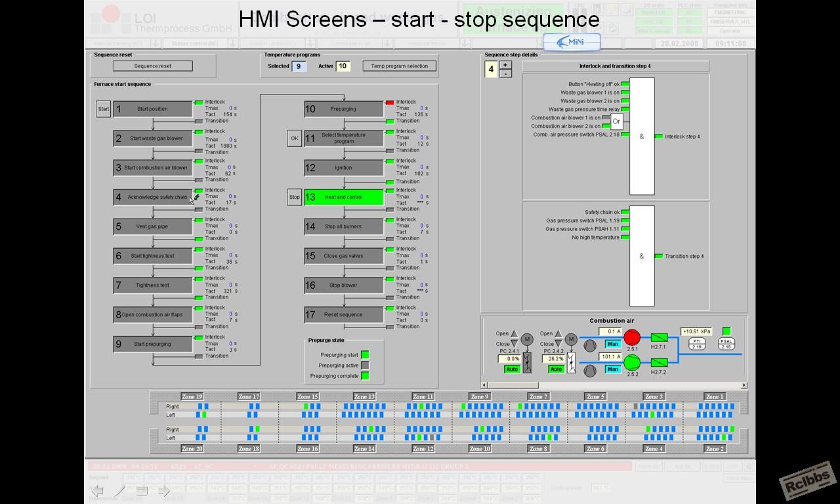Image resolution: width=840 pixels, height=504 pixels.
Task: Open the slideshow pen tool icon
Action: click(119, 491)
